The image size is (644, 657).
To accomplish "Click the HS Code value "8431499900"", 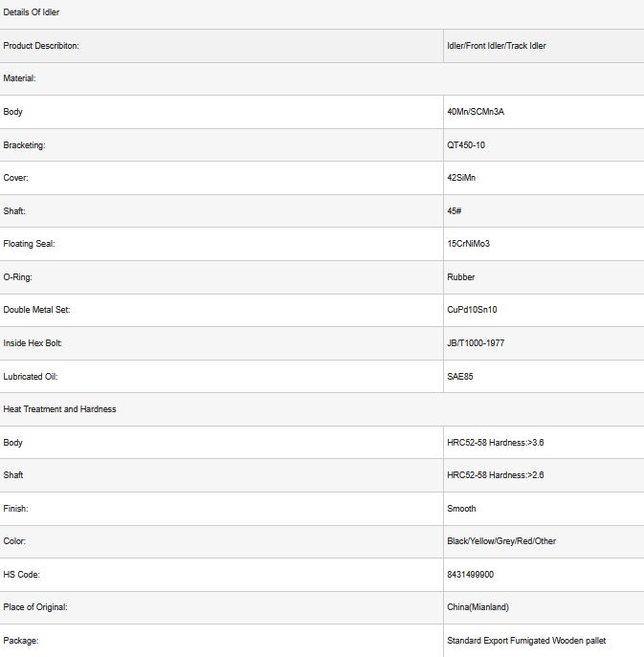I will (x=470, y=575).
